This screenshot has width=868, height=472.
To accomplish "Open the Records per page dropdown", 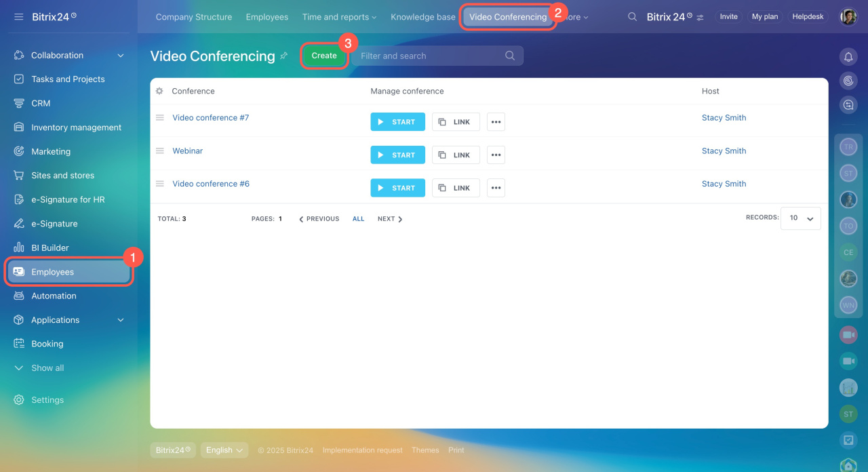I will 800,218.
